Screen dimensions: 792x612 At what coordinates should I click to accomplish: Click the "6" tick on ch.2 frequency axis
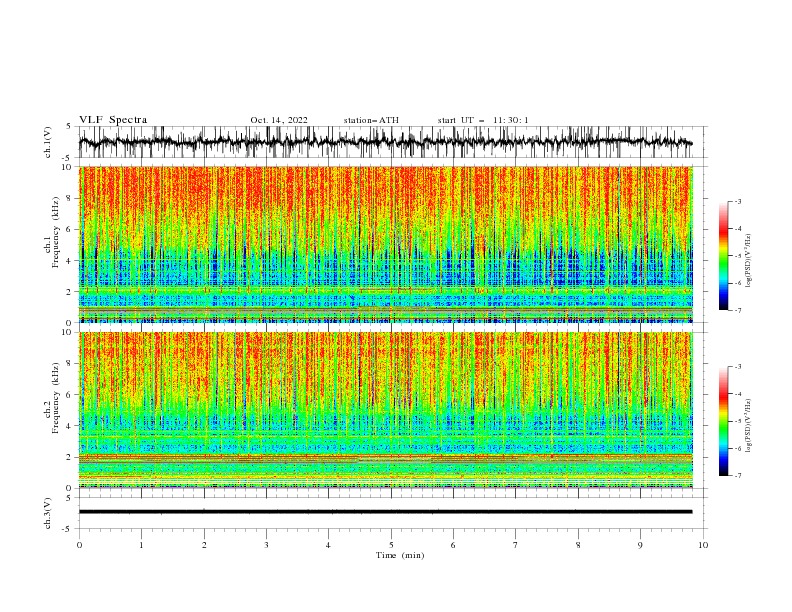pyautogui.click(x=71, y=395)
